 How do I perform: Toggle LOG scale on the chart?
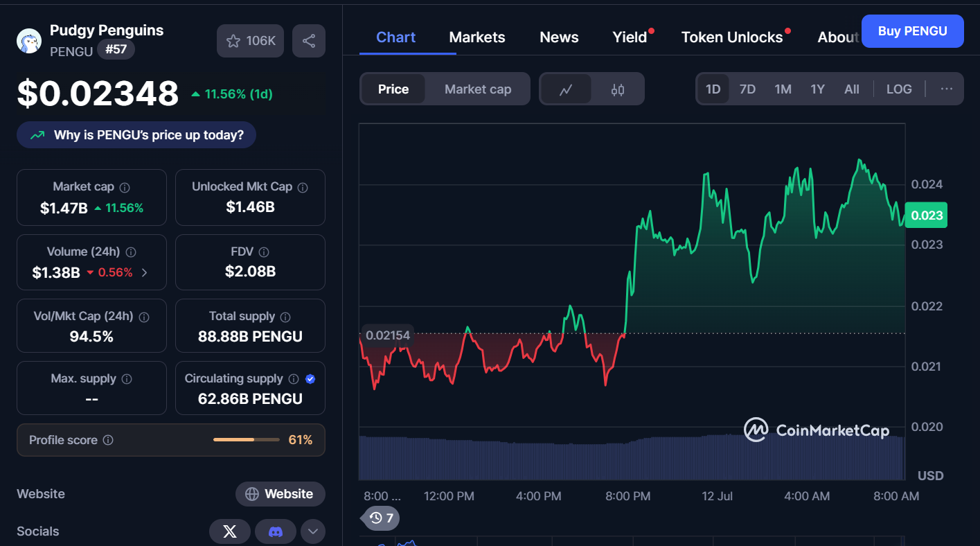[899, 89]
